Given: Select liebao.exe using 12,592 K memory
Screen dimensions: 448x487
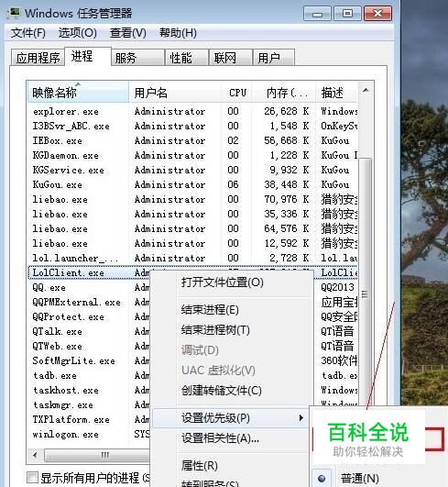Looking at the screenshot, I should (192, 243).
